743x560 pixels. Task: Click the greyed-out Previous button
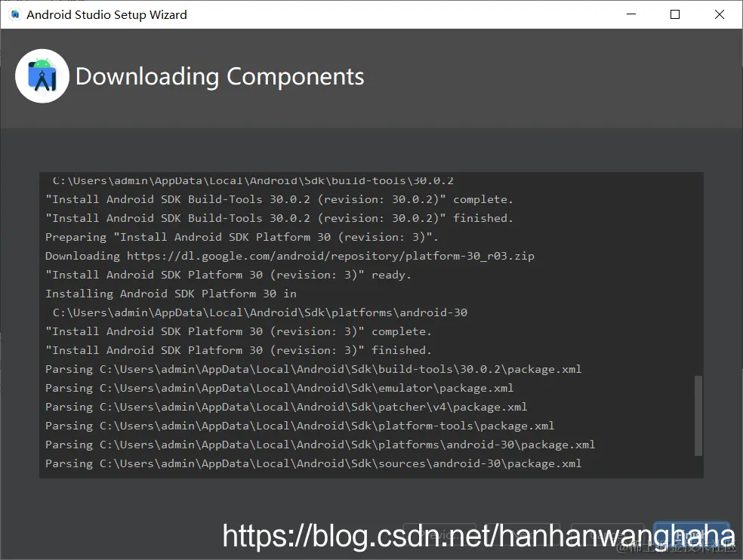point(439,534)
